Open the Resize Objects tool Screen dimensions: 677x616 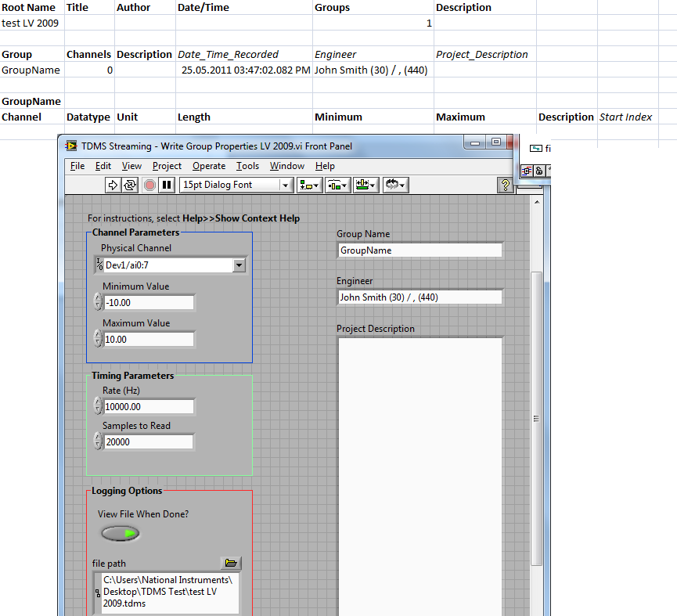coord(366,186)
